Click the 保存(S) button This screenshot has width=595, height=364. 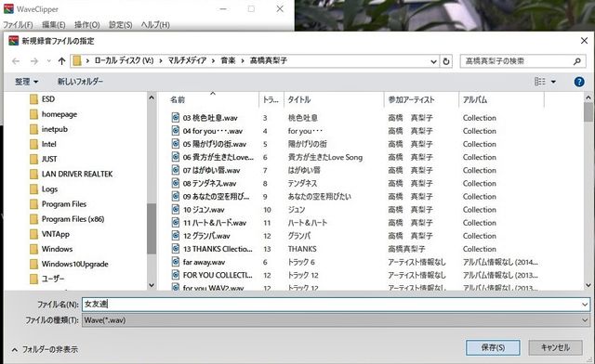(493, 347)
